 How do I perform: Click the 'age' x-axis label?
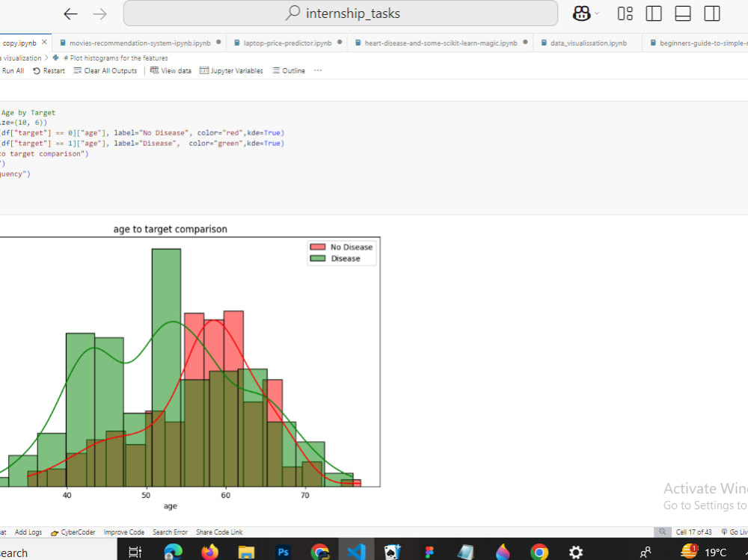pyautogui.click(x=171, y=506)
